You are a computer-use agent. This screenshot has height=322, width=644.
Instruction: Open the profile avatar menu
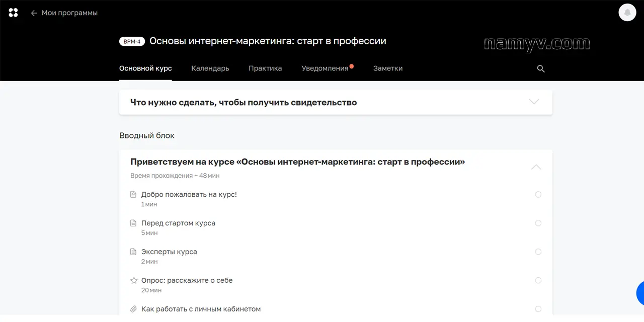coord(627,13)
